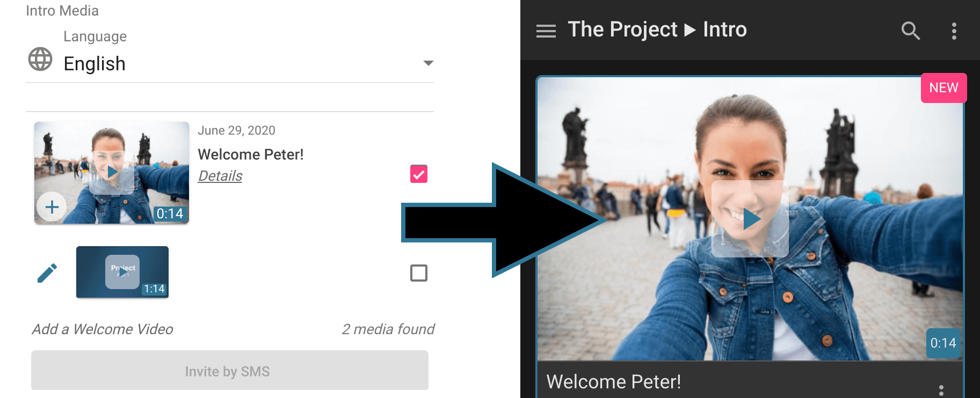Play the large Welcome Peter video
Viewport: 980px width, 398px height.
(x=750, y=219)
